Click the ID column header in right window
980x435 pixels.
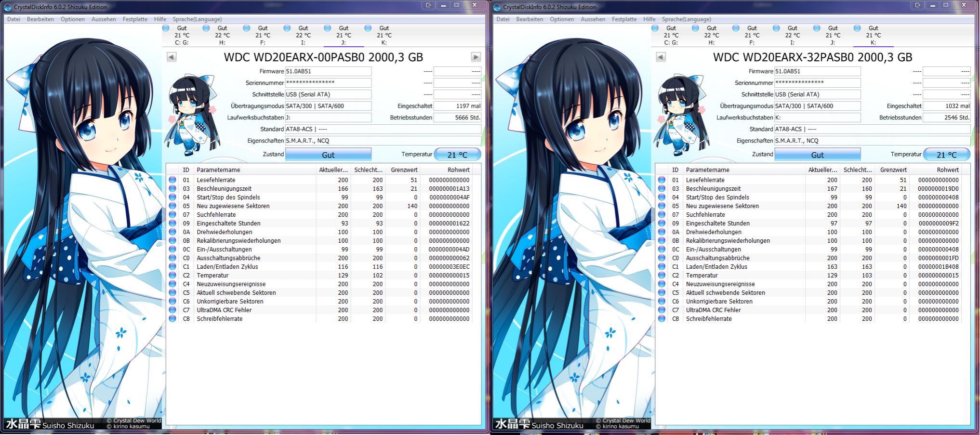click(675, 170)
